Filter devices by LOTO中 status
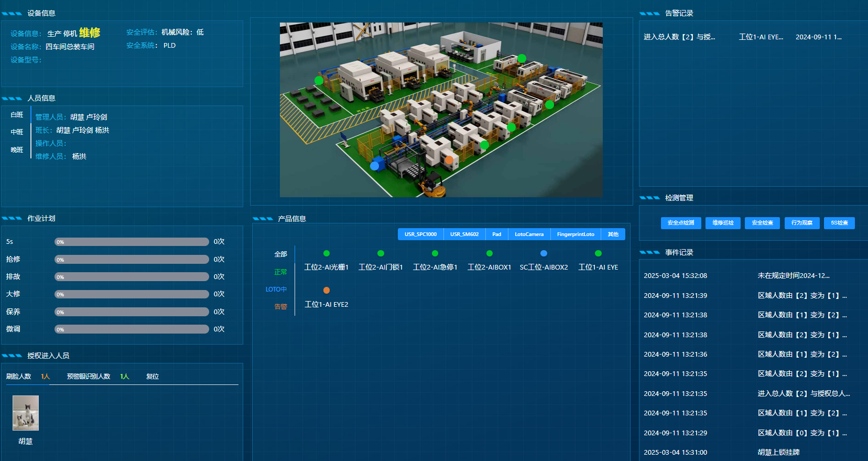The height and width of the screenshot is (461, 868). click(276, 289)
